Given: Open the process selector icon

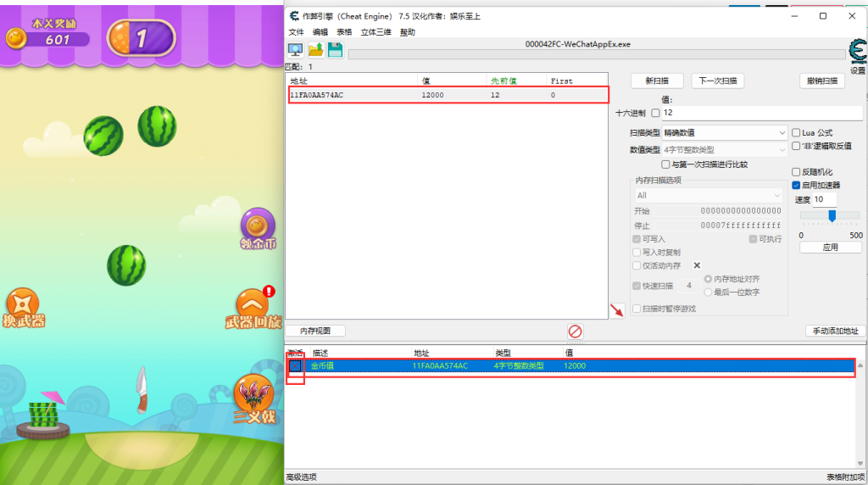Looking at the screenshot, I should point(295,50).
